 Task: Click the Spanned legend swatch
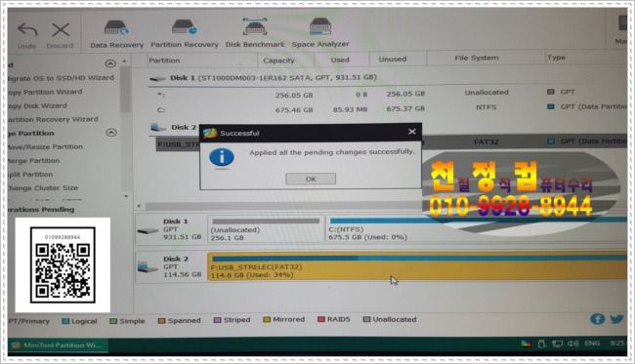tap(161, 321)
